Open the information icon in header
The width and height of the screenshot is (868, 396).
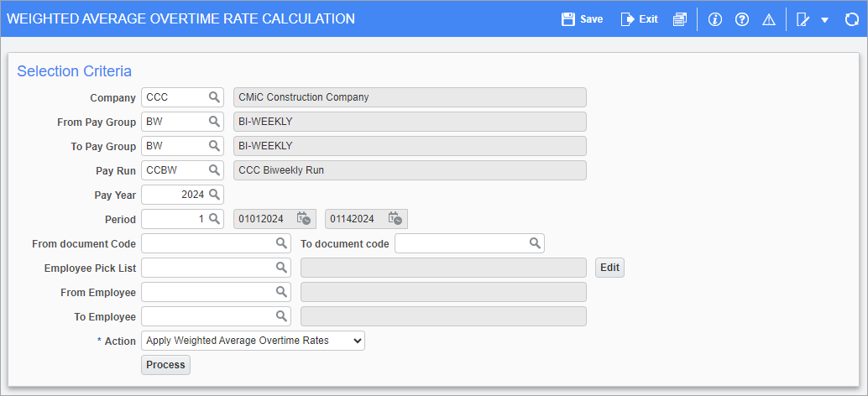[x=715, y=19]
